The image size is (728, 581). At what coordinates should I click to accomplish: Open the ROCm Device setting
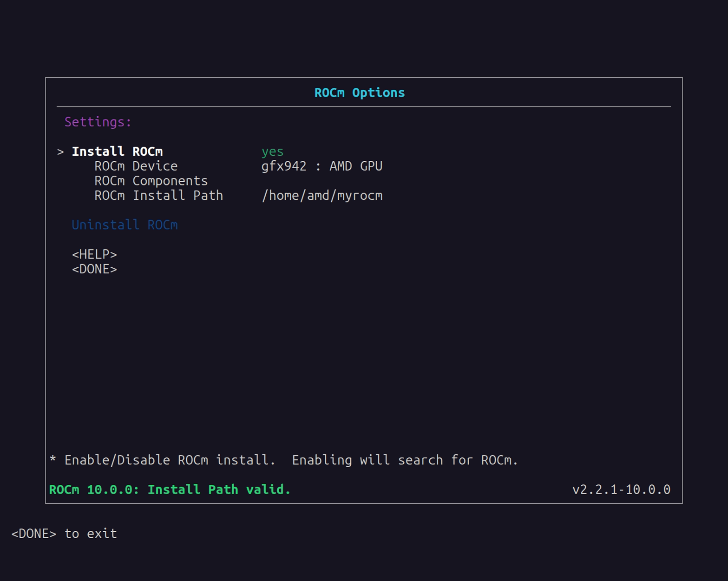[136, 166]
